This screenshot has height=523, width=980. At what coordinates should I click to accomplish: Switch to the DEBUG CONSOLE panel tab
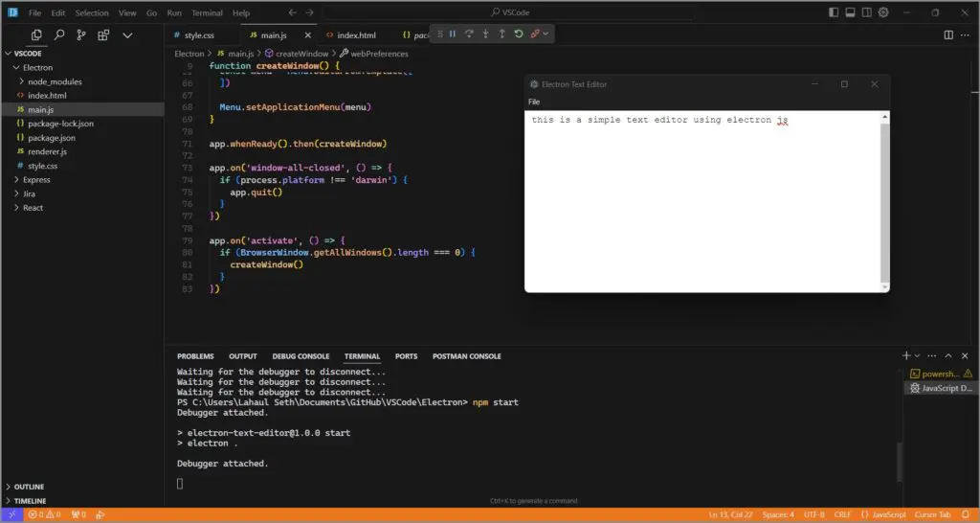301,356
